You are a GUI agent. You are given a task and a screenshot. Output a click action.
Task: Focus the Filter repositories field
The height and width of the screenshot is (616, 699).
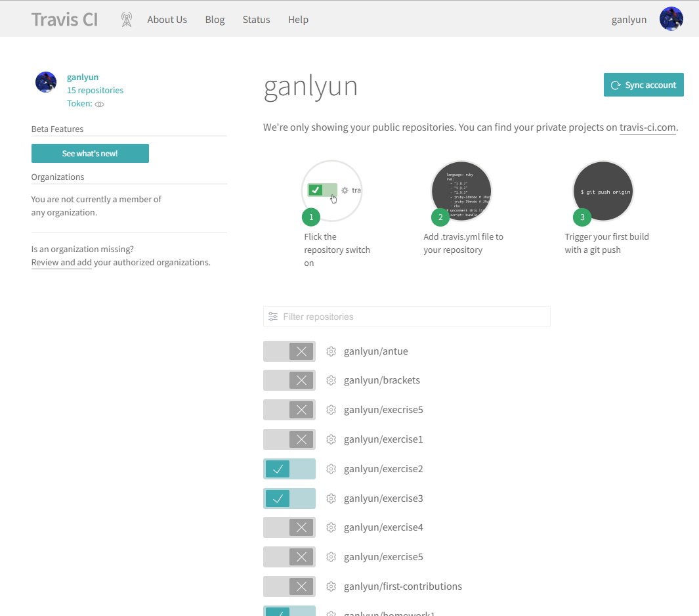point(406,317)
